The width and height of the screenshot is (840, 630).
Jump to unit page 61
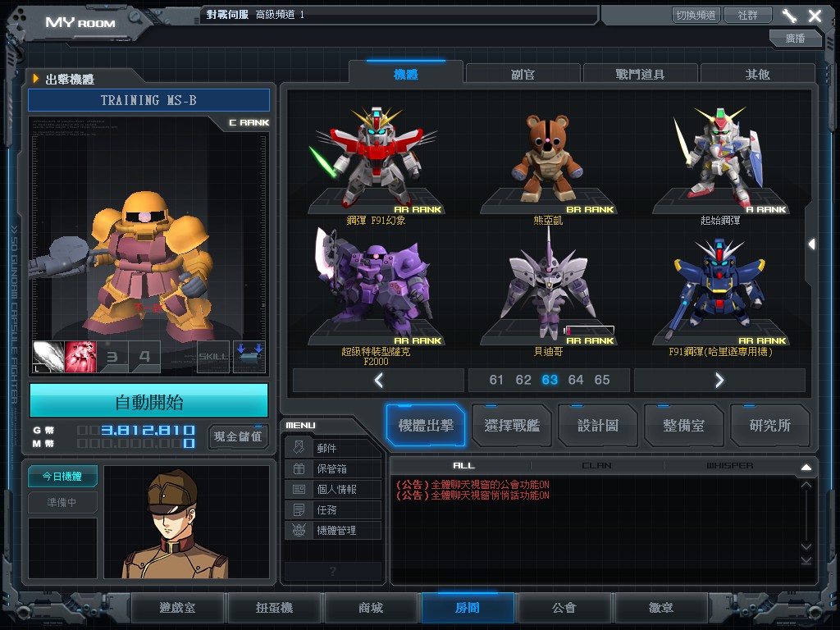496,380
